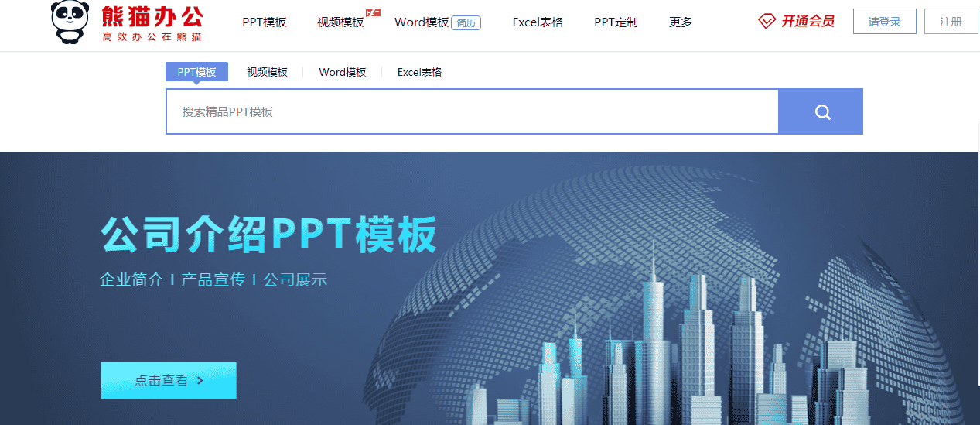Screen dimensions: 980x425
Task: Click the hot badge on 视频模板
Action: click(x=373, y=12)
